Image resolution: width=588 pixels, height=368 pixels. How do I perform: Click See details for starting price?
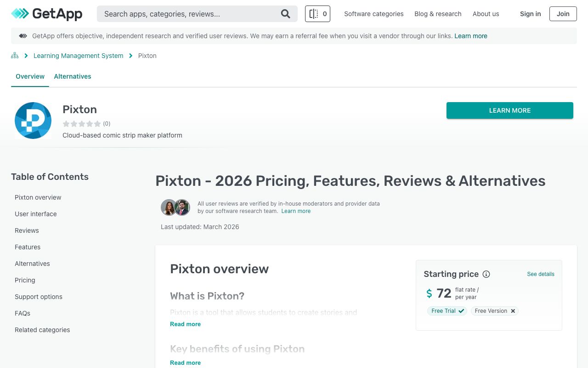tap(541, 274)
